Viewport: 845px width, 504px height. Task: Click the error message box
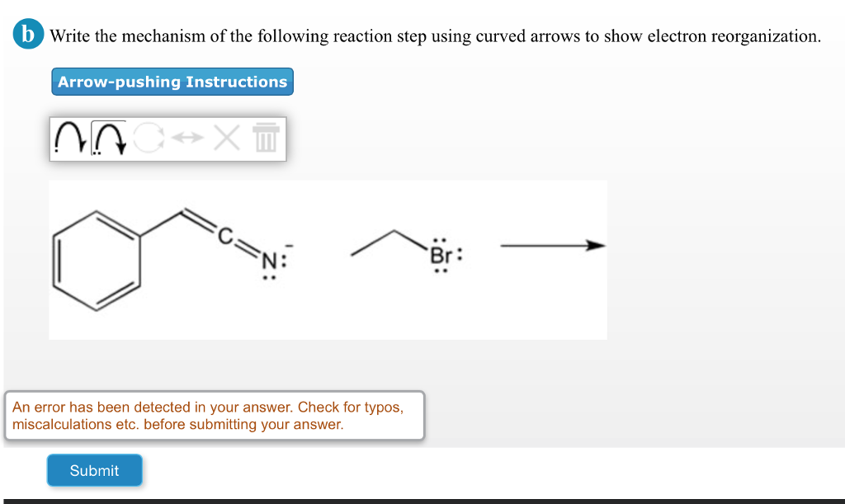coord(215,416)
